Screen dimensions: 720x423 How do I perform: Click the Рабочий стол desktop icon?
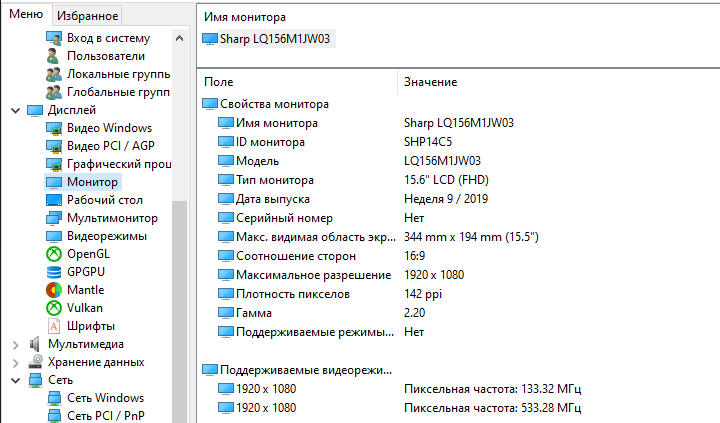54,200
